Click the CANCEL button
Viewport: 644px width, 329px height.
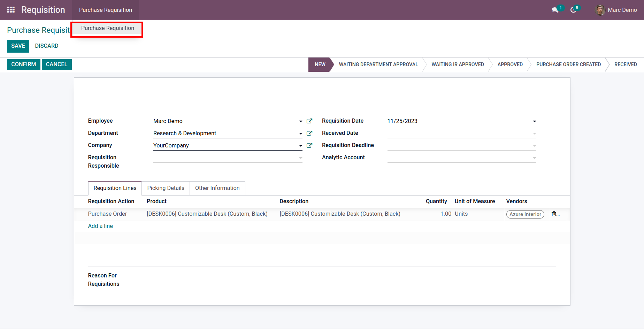(56, 64)
